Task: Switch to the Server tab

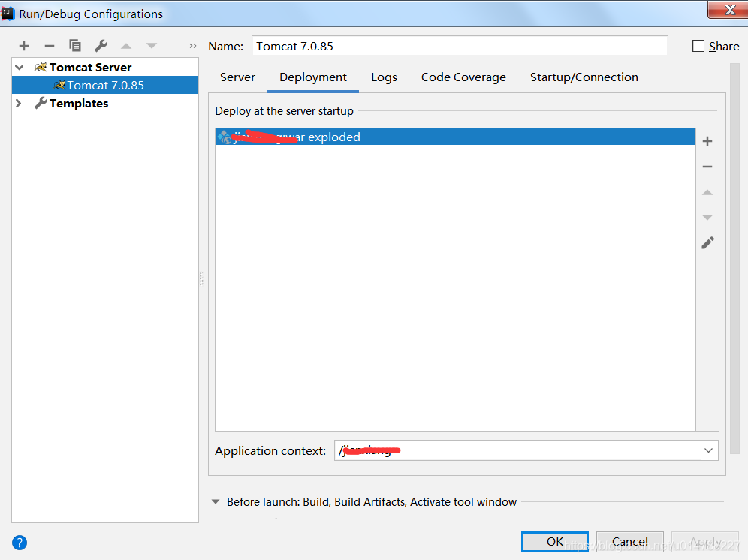Action: tap(237, 77)
